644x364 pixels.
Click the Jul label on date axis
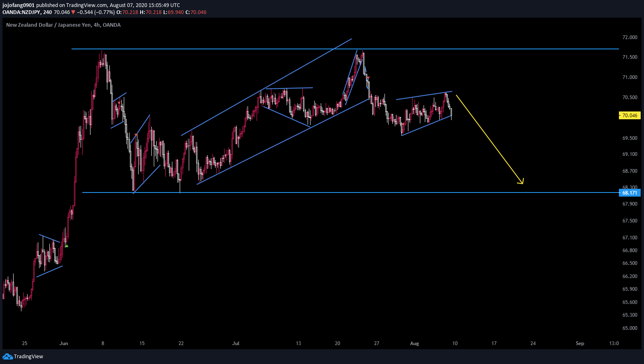(x=236, y=343)
